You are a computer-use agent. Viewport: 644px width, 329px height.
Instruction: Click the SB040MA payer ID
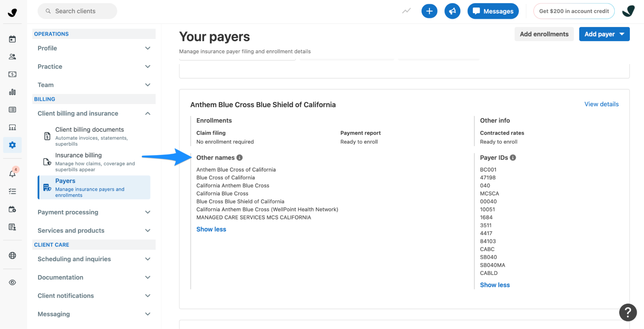tap(492, 265)
